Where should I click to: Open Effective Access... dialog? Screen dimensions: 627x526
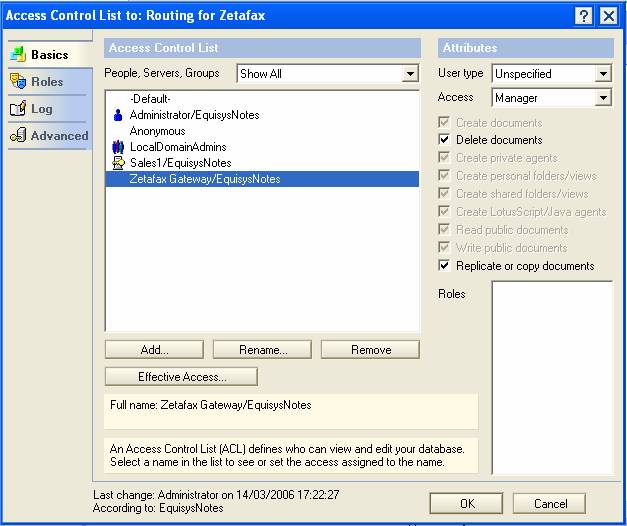[x=182, y=376]
